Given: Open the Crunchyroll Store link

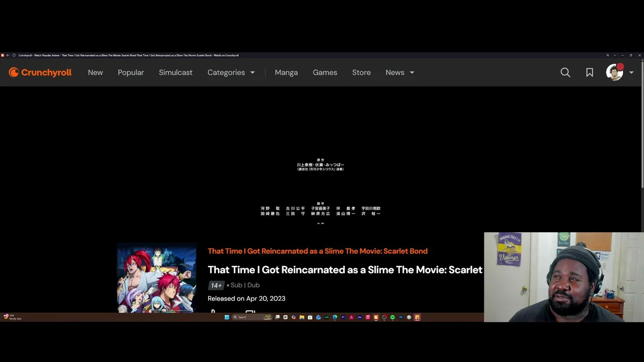Looking at the screenshot, I should (361, 72).
